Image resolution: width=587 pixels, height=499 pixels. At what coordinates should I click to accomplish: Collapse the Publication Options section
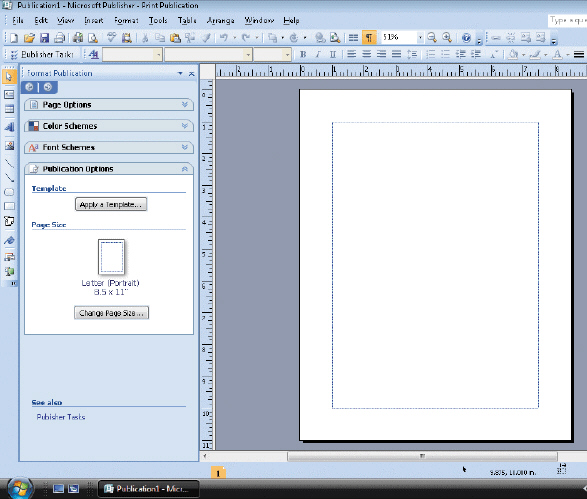[109, 169]
